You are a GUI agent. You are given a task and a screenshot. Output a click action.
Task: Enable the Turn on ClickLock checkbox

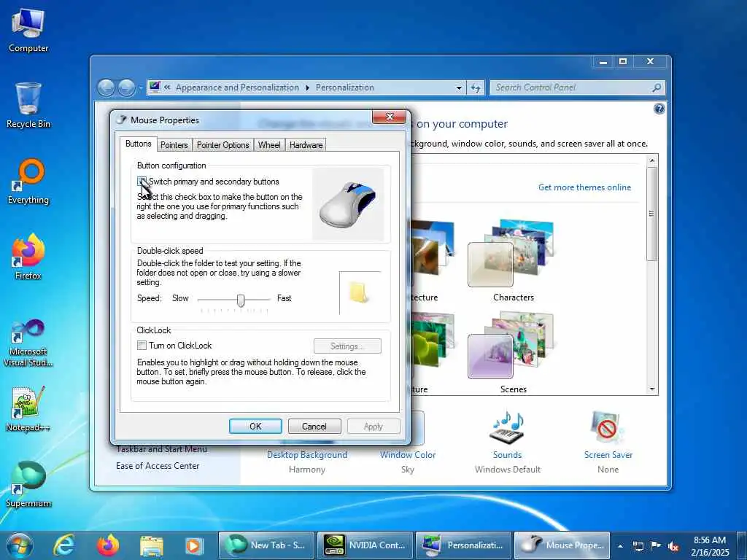point(142,345)
